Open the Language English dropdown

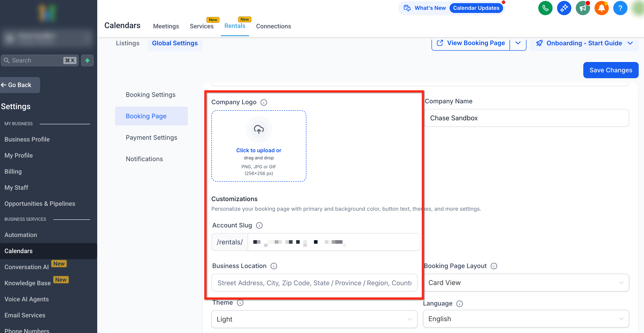[526, 319]
